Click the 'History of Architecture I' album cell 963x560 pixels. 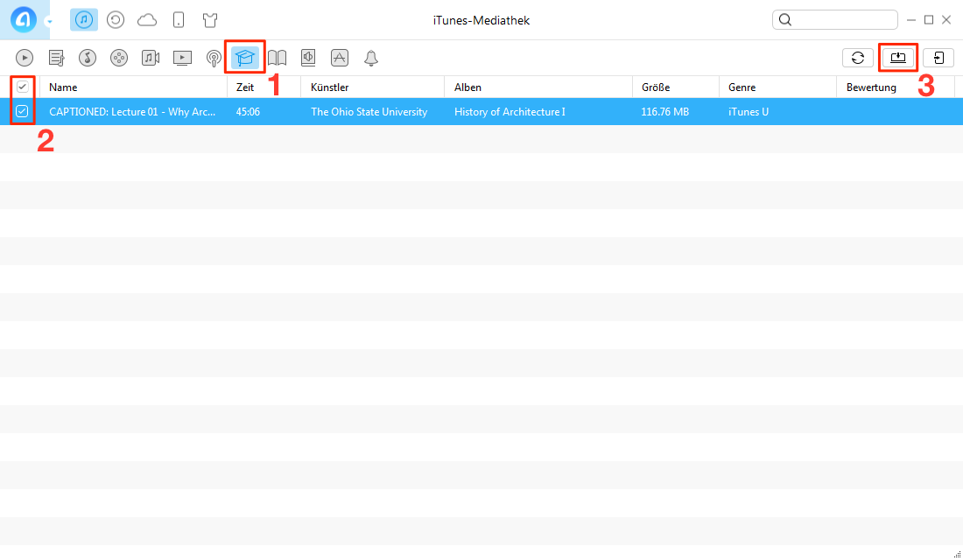coord(510,112)
